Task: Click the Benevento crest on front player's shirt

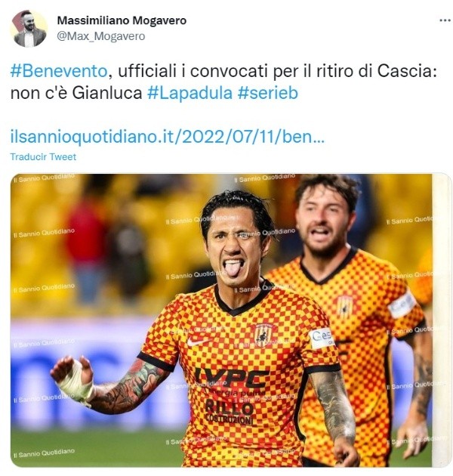Action: pyautogui.click(x=263, y=335)
